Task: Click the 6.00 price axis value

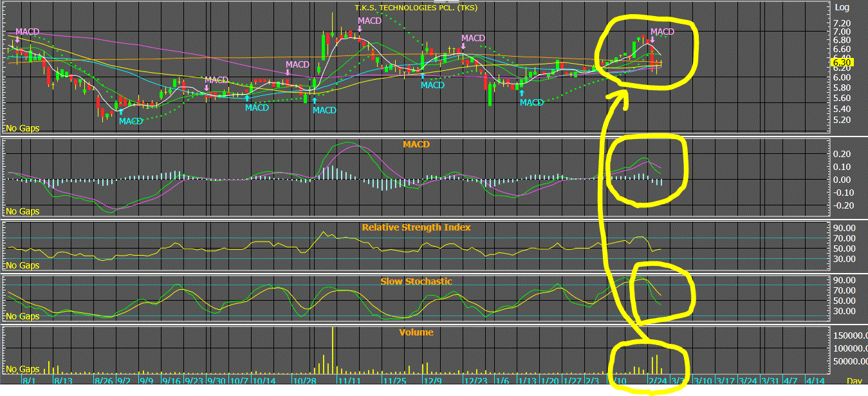Action: 842,77
